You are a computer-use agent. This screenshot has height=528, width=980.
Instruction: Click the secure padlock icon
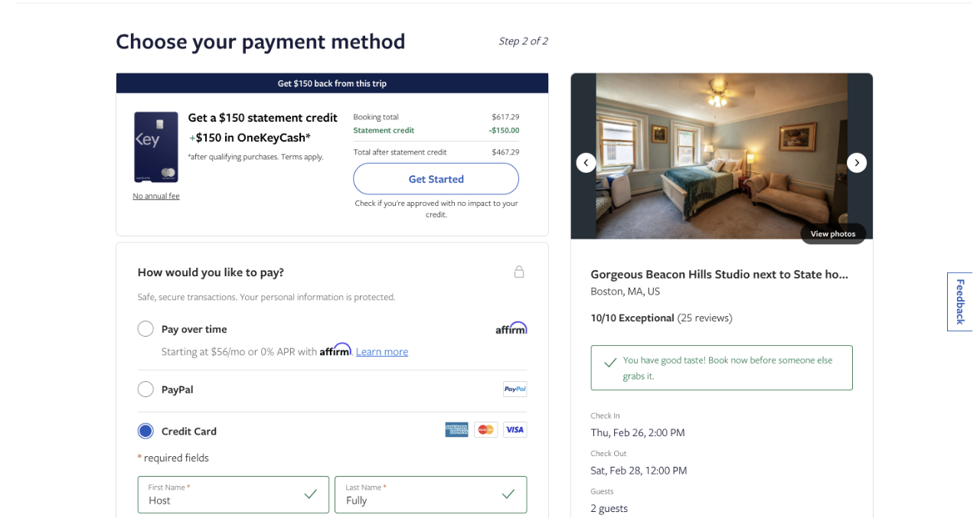[519, 272]
